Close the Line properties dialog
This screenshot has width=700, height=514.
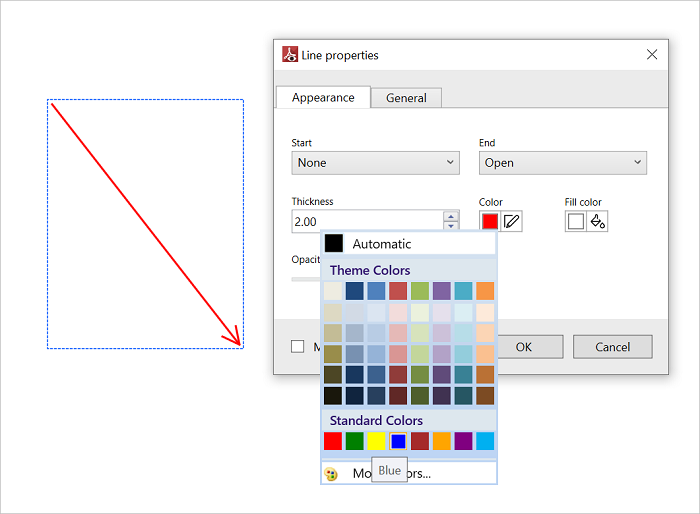652,55
